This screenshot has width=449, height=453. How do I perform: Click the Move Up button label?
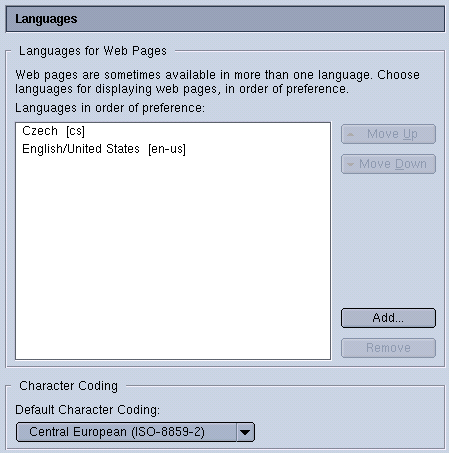[x=392, y=134]
